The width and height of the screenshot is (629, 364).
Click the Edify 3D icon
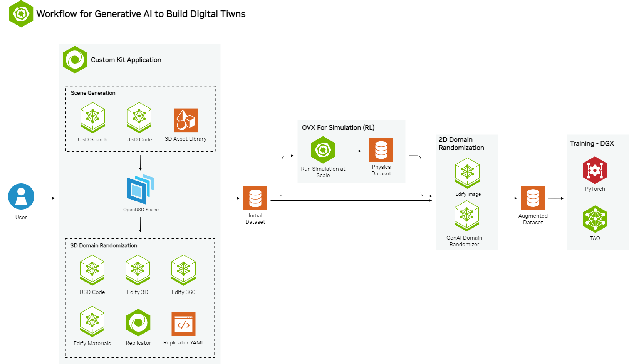coord(138,270)
